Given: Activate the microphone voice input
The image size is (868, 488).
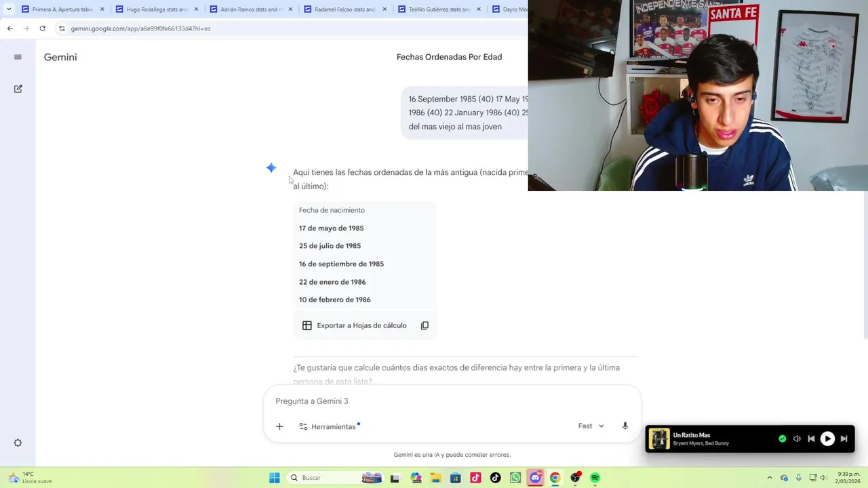Looking at the screenshot, I should click(625, 426).
